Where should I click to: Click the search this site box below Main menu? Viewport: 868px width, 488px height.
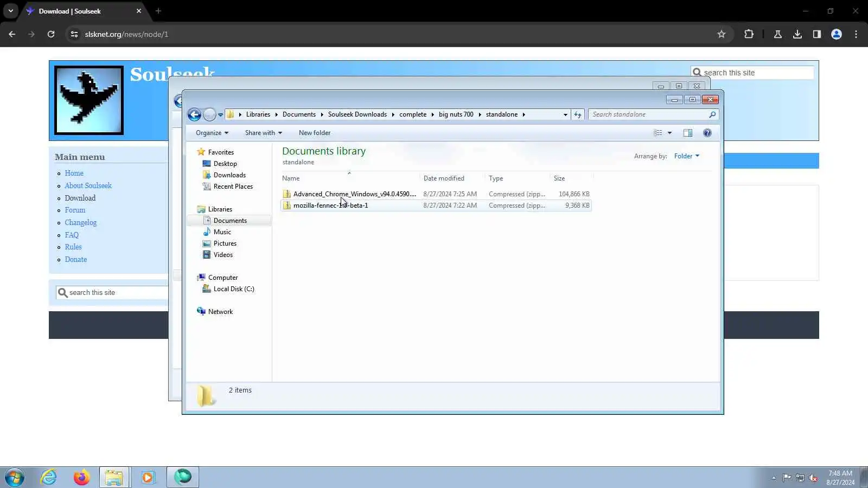pos(112,293)
